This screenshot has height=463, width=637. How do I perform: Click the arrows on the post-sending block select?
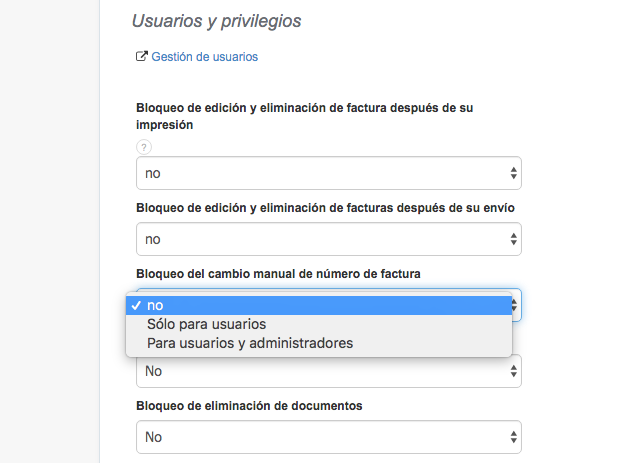point(513,239)
